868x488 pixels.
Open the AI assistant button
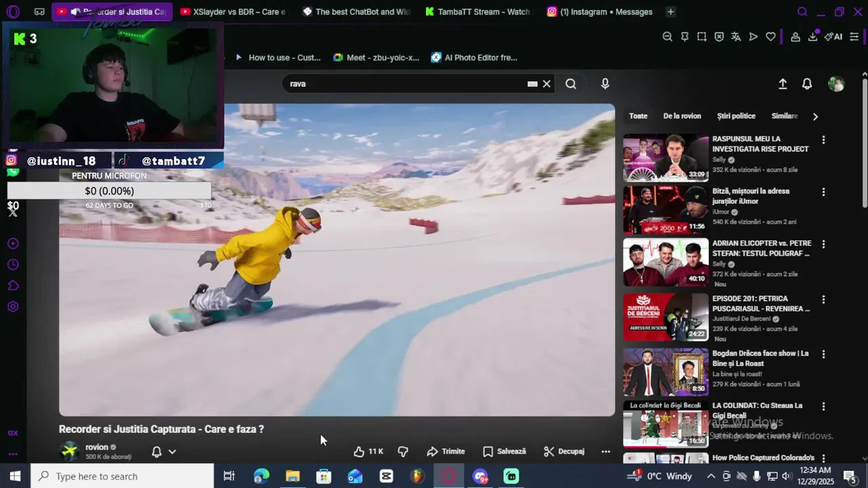pyautogui.click(x=833, y=37)
